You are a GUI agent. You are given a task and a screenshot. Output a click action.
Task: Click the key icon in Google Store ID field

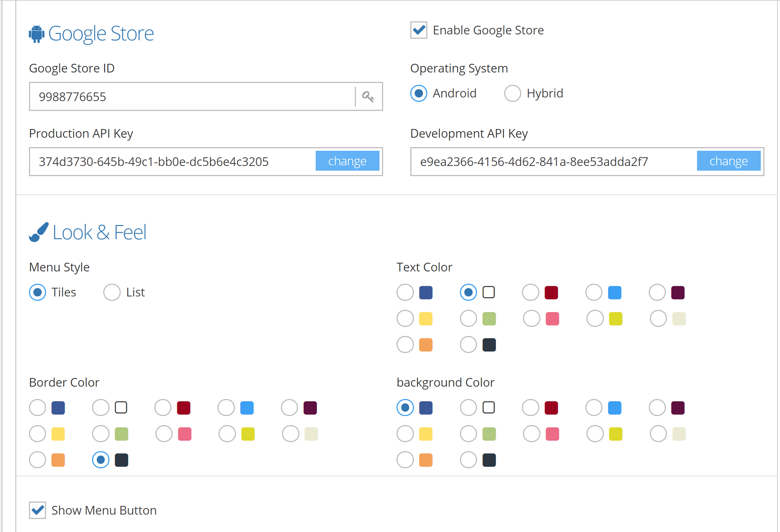(368, 96)
